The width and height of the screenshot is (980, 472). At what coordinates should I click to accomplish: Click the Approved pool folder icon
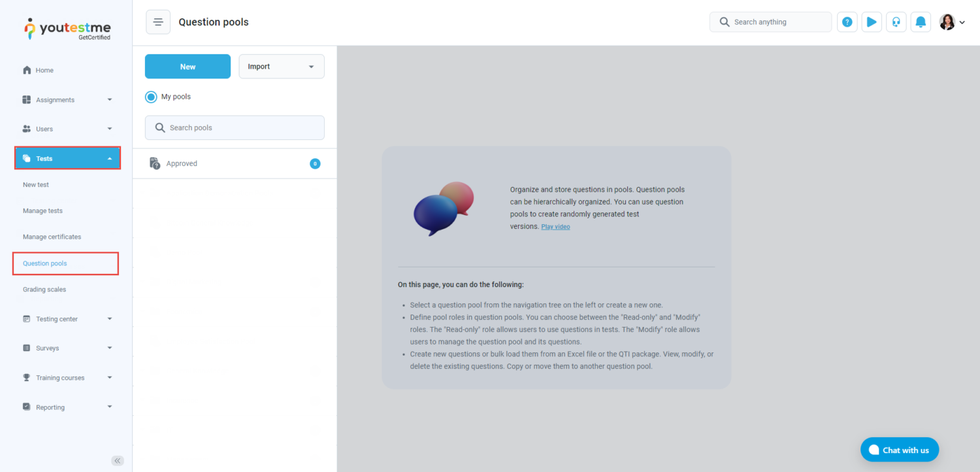click(x=155, y=163)
